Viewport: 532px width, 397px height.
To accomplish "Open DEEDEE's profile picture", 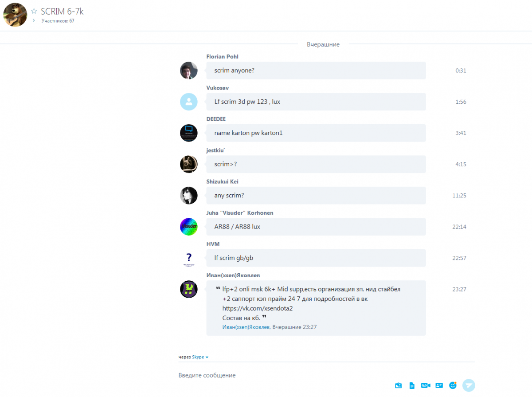I will [188, 133].
